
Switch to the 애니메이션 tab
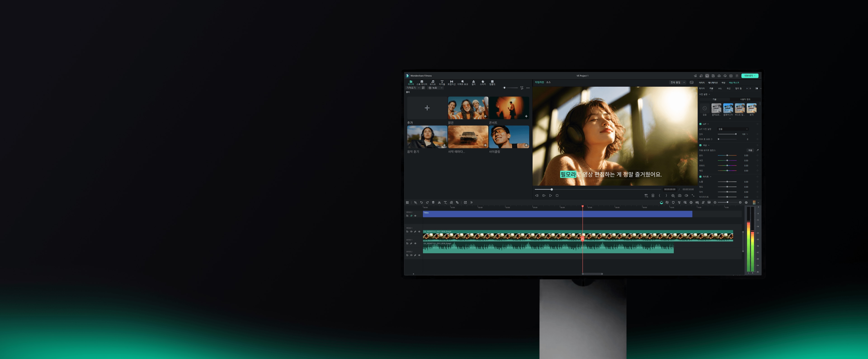click(x=713, y=83)
